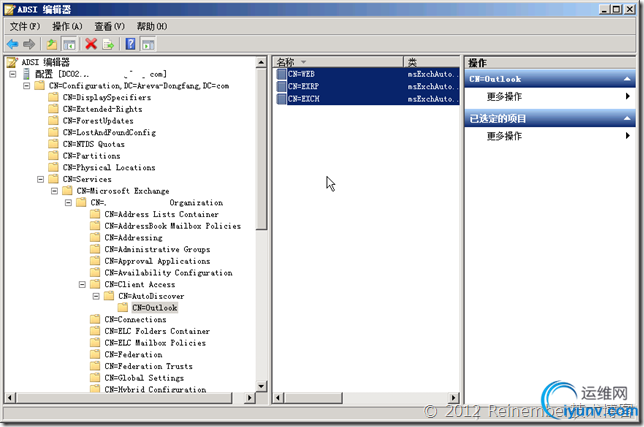
Task: Click the Up one level toolbar icon
Action: tap(52, 44)
